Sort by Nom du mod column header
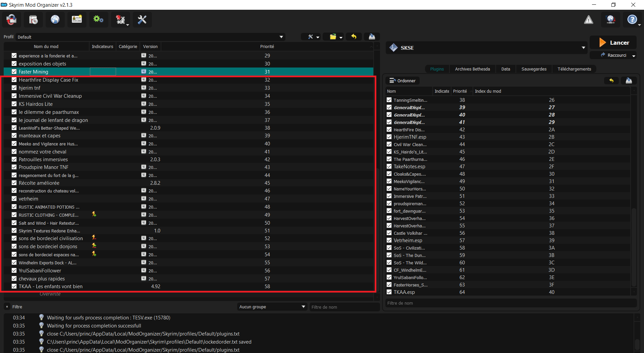Viewport: 644px width, 353px height. pos(46,46)
